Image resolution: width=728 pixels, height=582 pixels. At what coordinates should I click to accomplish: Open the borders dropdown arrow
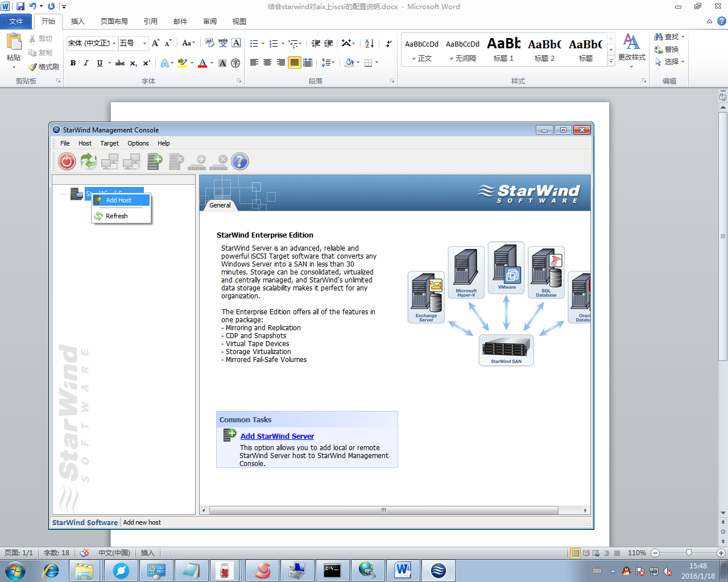point(377,63)
